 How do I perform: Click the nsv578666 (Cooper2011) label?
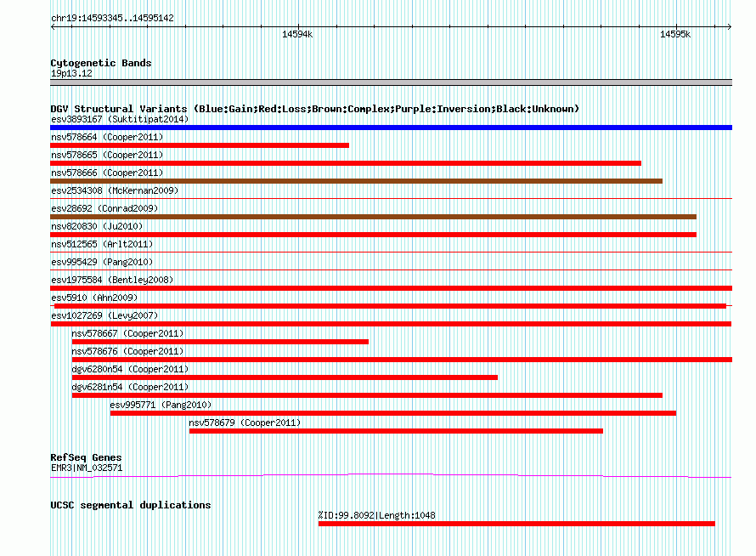pos(107,173)
